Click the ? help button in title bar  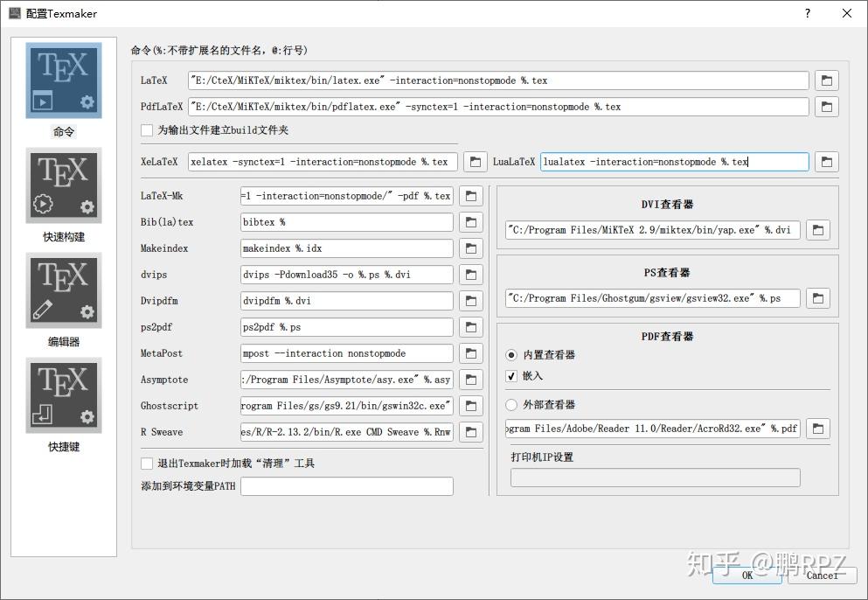tap(808, 13)
